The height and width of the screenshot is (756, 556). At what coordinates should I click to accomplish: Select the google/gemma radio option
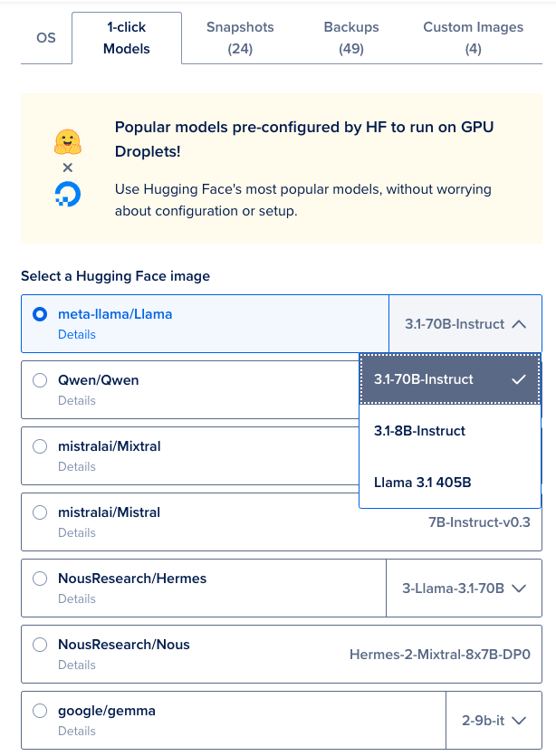[x=40, y=712]
